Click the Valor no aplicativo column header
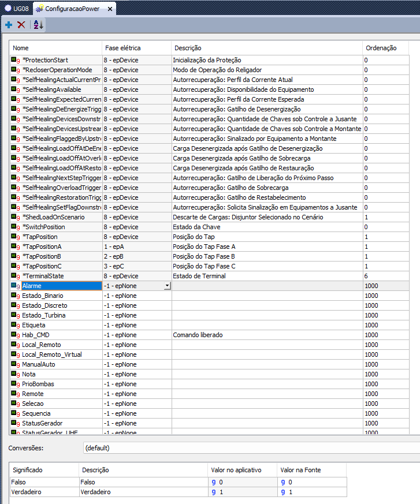This screenshot has height=504, width=420. click(242, 470)
